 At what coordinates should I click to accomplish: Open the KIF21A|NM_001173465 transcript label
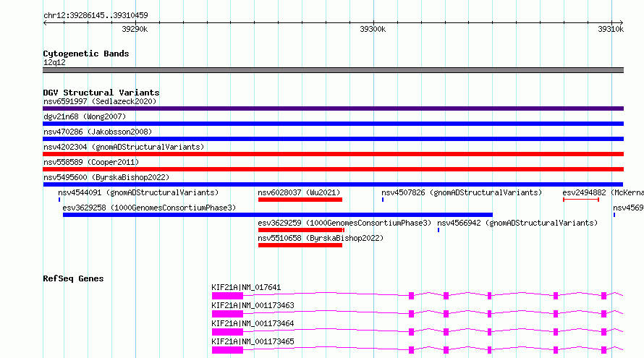253,341
